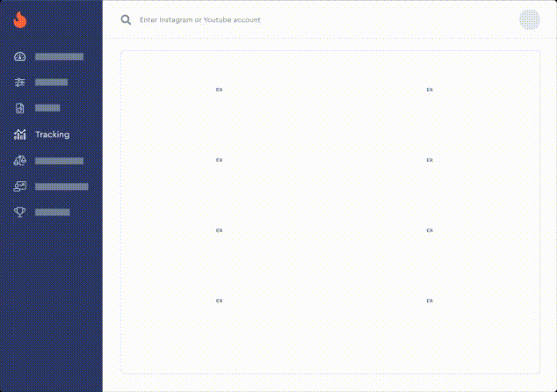Image resolution: width=557 pixels, height=392 pixels.
Task: Click the menu label beside the monitor icon
Action: coord(61,186)
